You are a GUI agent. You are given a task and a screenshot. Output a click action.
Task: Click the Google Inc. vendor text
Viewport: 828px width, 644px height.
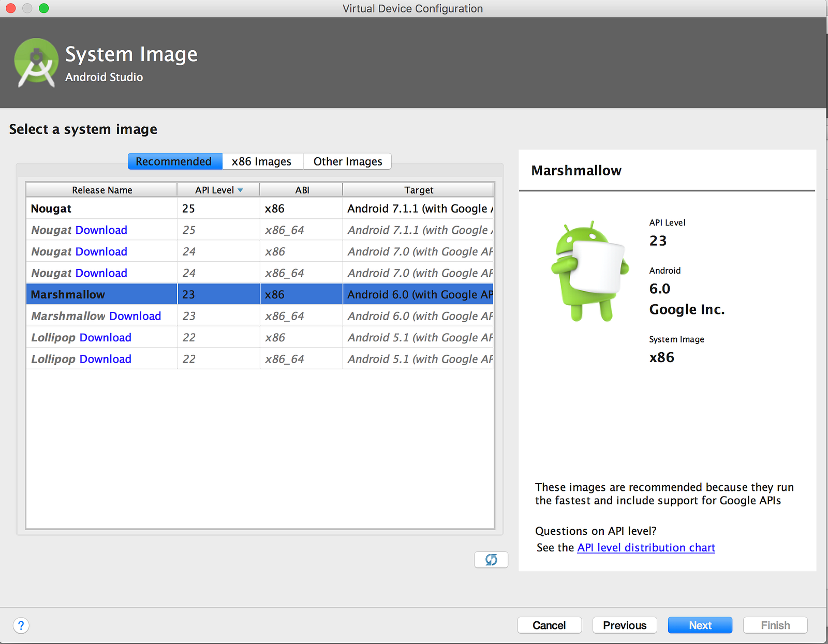(687, 309)
